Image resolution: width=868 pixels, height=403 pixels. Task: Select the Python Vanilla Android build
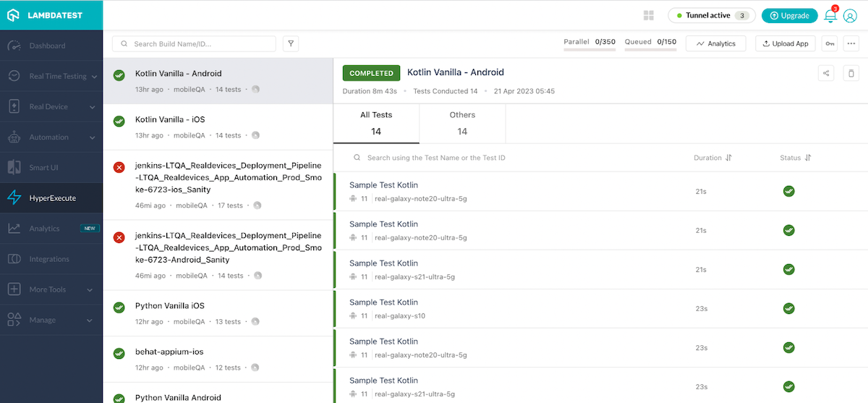pos(218,394)
